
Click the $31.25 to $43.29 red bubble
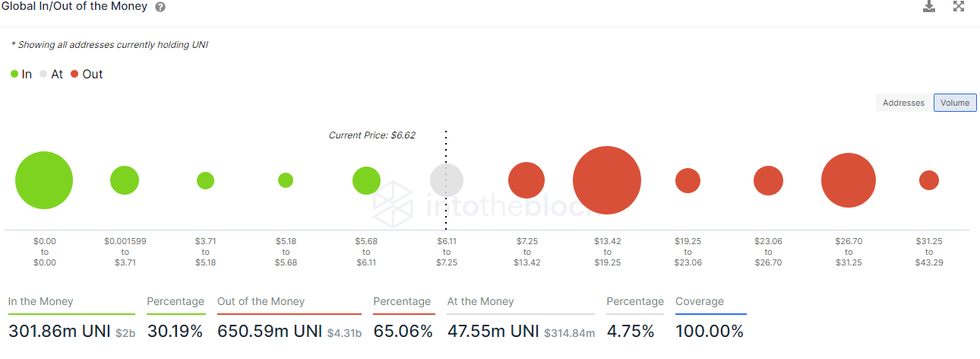tap(928, 180)
